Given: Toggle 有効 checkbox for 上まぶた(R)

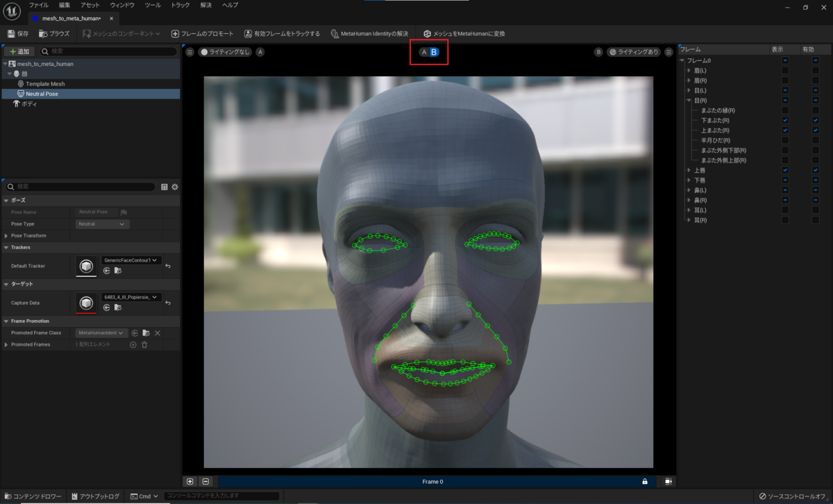Looking at the screenshot, I should [816, 130].
